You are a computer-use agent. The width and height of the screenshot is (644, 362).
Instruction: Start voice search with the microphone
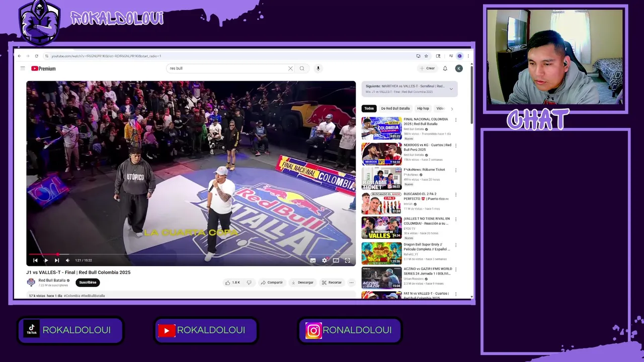pyautogui.click(x=318, y=68)
